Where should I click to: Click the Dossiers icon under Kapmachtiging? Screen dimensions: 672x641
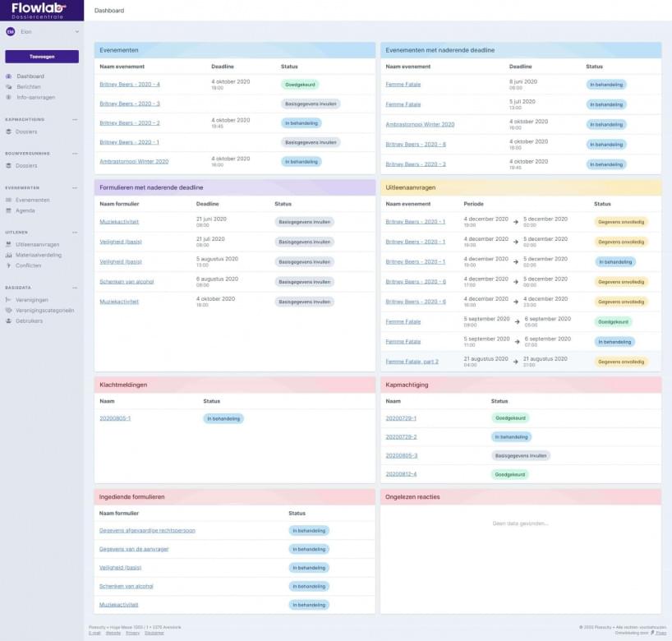(x=9, y=130)
